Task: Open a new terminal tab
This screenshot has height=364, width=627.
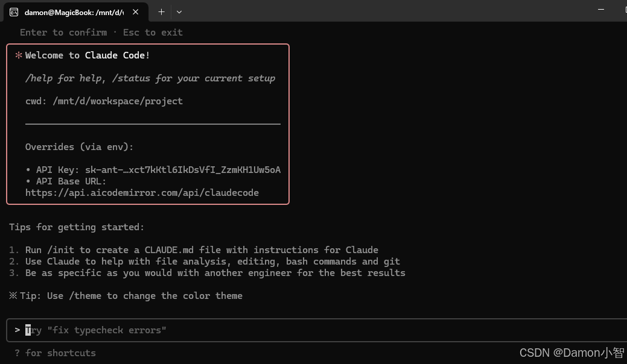Action: click(x=161, y=11)
